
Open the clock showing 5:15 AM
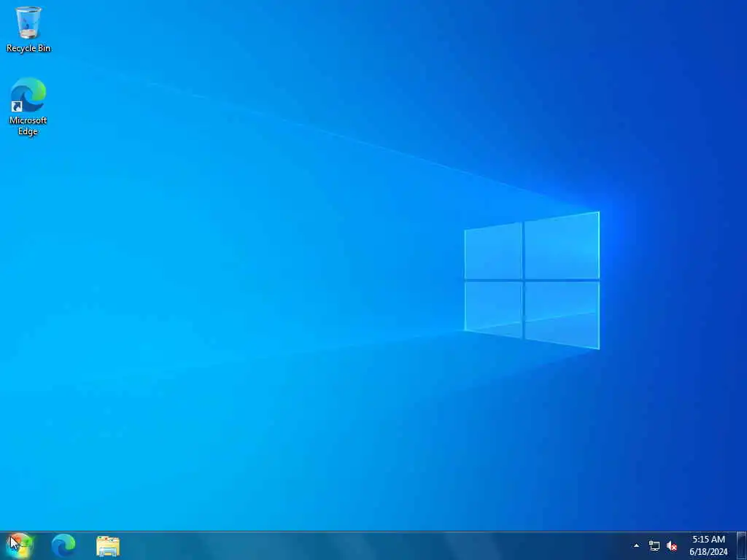[x=708, y=545]
